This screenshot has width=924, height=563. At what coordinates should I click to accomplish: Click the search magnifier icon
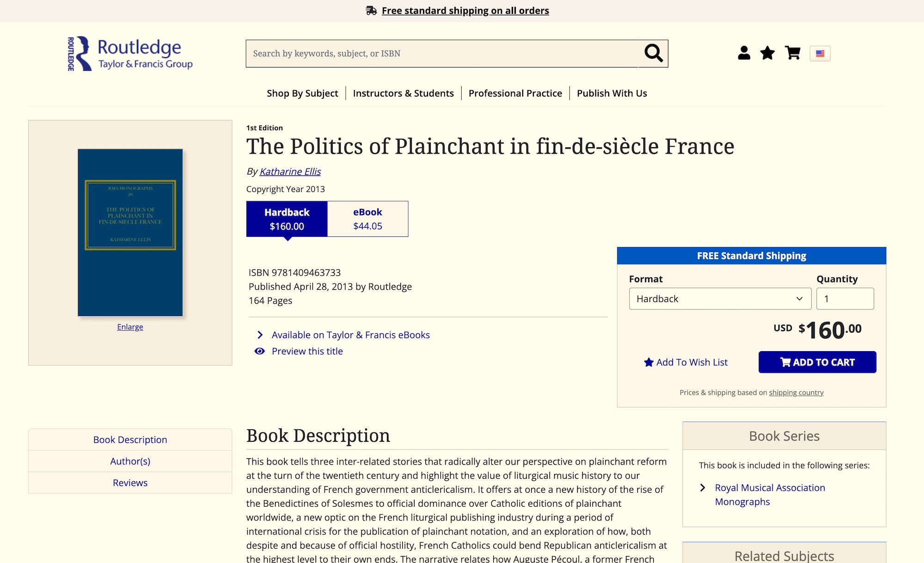[x=653, y=54]
